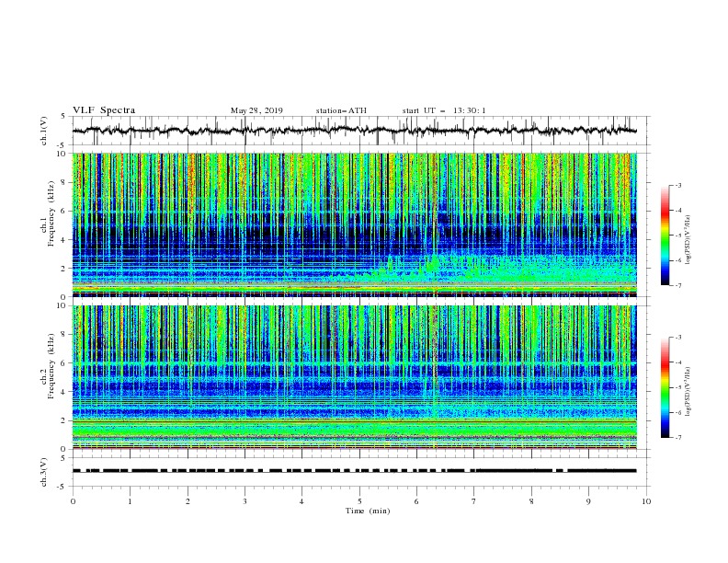728x563 pixels.
Task: Click the ch.2 spectrogram panel
Action: (x=355, y=377)
